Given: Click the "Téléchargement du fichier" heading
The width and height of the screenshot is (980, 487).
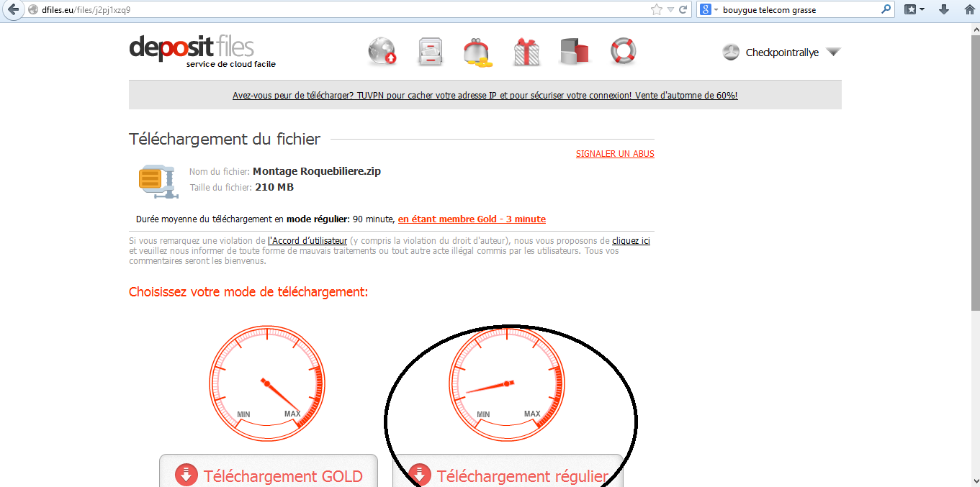Looking at the screenshot, I should [225, 140].
